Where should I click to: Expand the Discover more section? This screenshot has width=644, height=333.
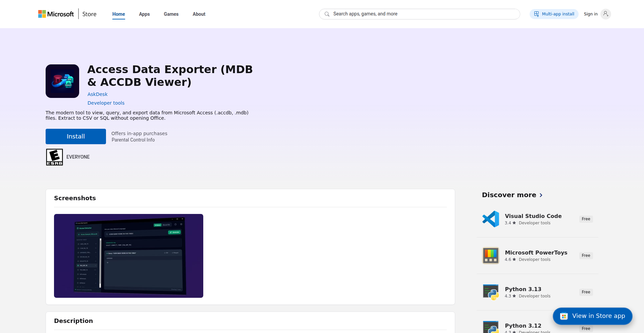tap(512, 195)
